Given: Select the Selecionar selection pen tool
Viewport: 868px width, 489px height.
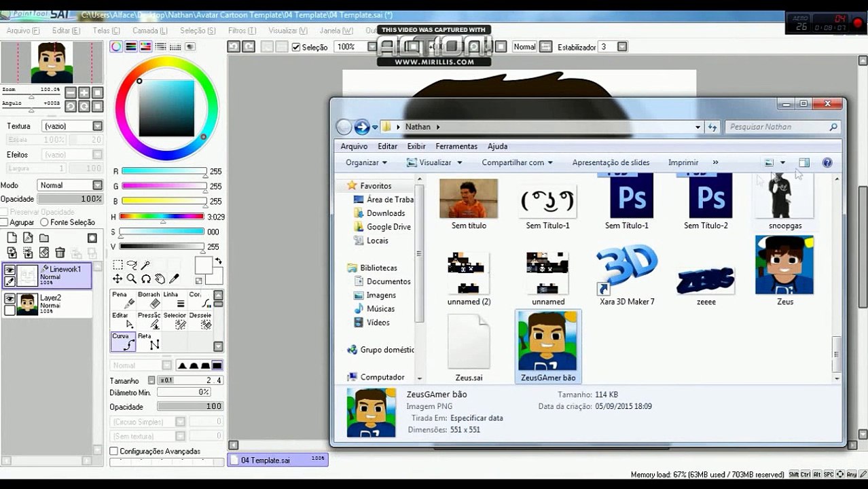Looking at the screenshot, I should [x=174, y=321].
